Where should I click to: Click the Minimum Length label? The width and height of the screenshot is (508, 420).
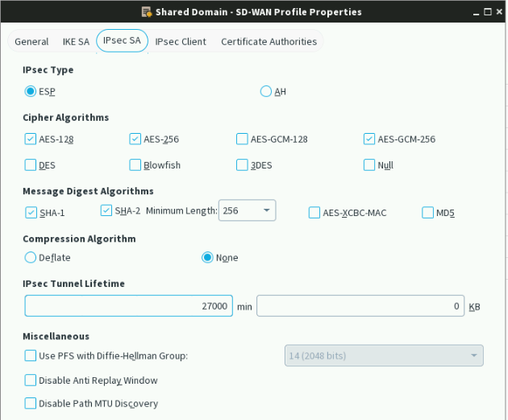(x=181, y=211)
